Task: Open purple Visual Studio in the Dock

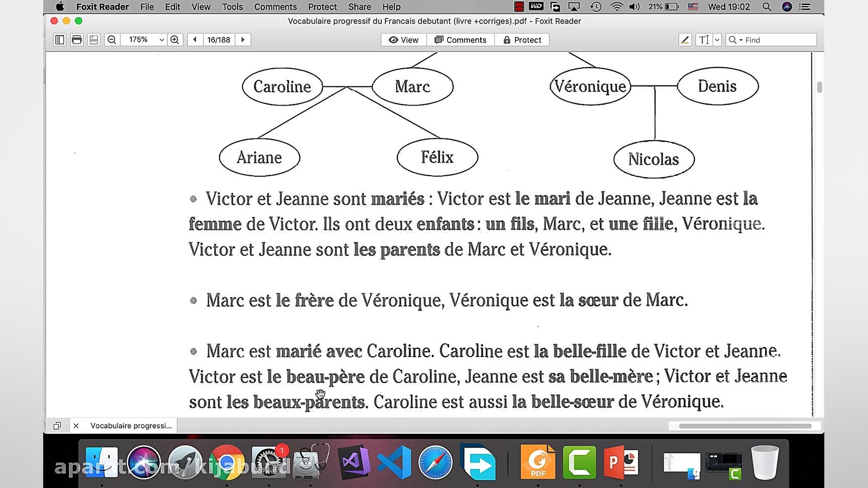Action: (x=353, y=462)
